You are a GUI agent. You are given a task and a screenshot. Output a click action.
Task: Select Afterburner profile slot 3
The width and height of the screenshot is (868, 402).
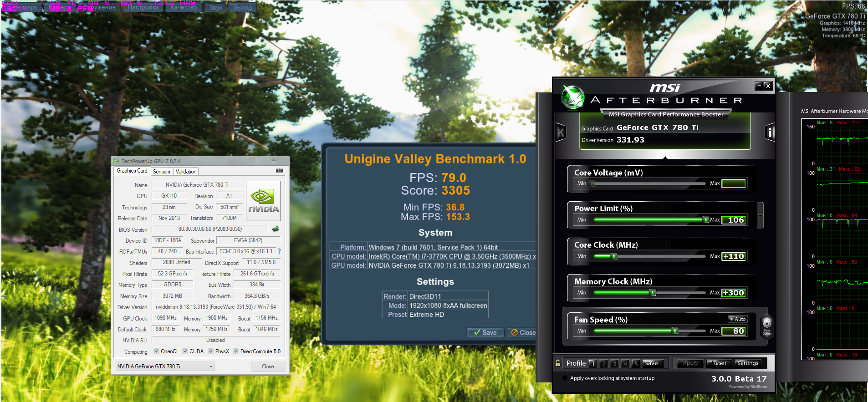(614, 363)
